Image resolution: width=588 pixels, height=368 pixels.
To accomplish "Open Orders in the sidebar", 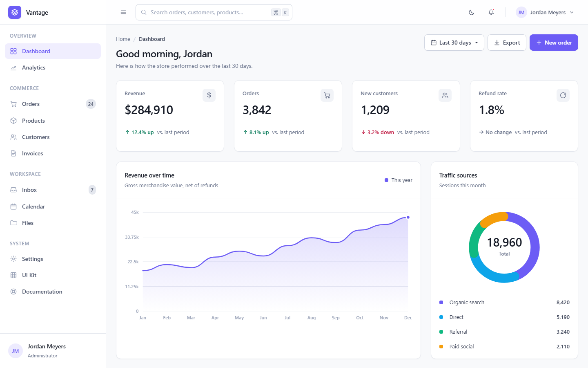I will tap(53, 104).
